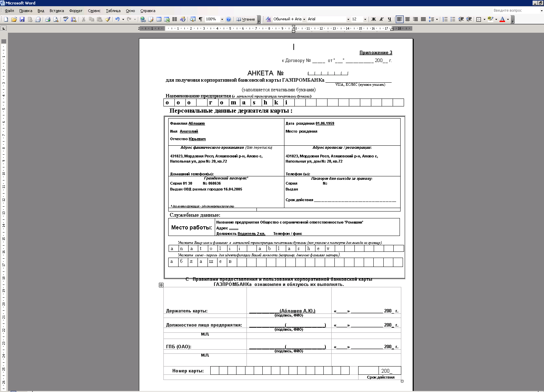Activate the Format Painter brush
544x392 pixels.
pyautogui.click(x=108, y=19)
